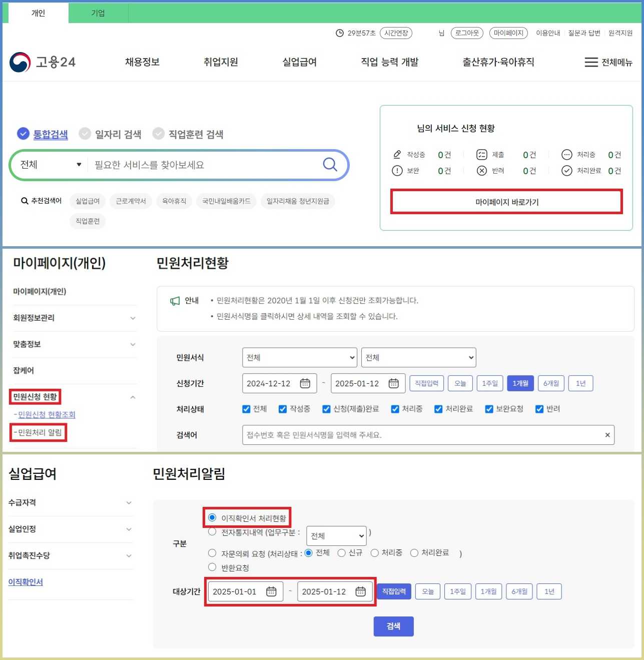The image size is (644, 660).
Task: Clear the 검색어 field with the × icon
Action: (607, 435)
